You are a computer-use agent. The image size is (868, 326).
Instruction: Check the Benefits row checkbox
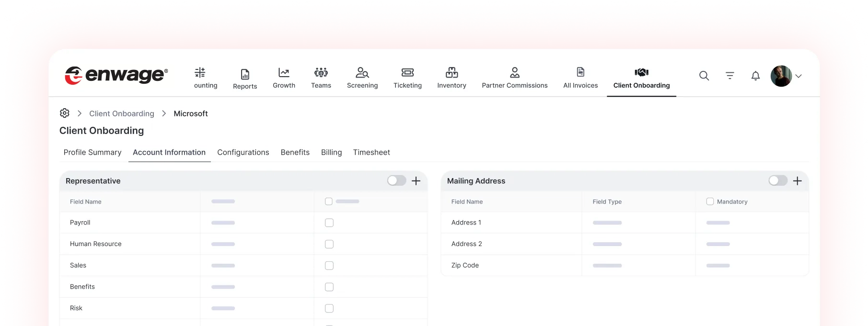[329, 287]
